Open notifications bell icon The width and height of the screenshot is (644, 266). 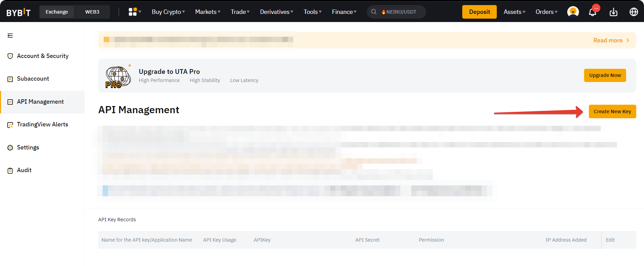point(593,12)
